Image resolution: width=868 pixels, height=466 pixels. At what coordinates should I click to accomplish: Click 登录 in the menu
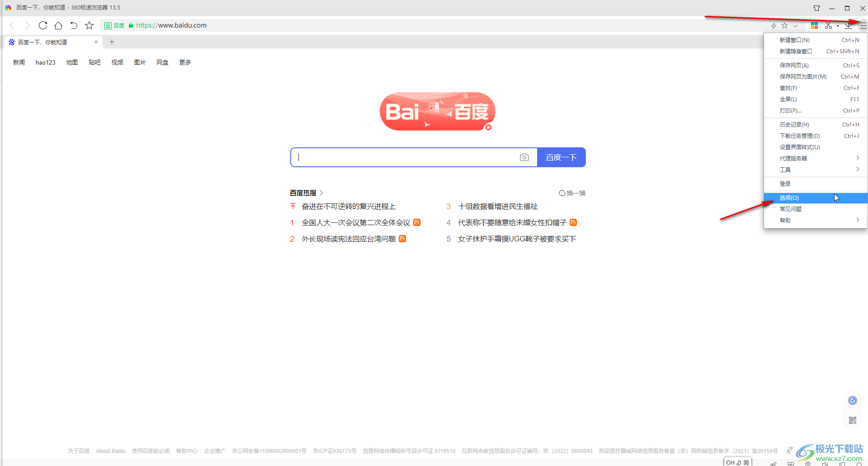[x=816, y=184]
